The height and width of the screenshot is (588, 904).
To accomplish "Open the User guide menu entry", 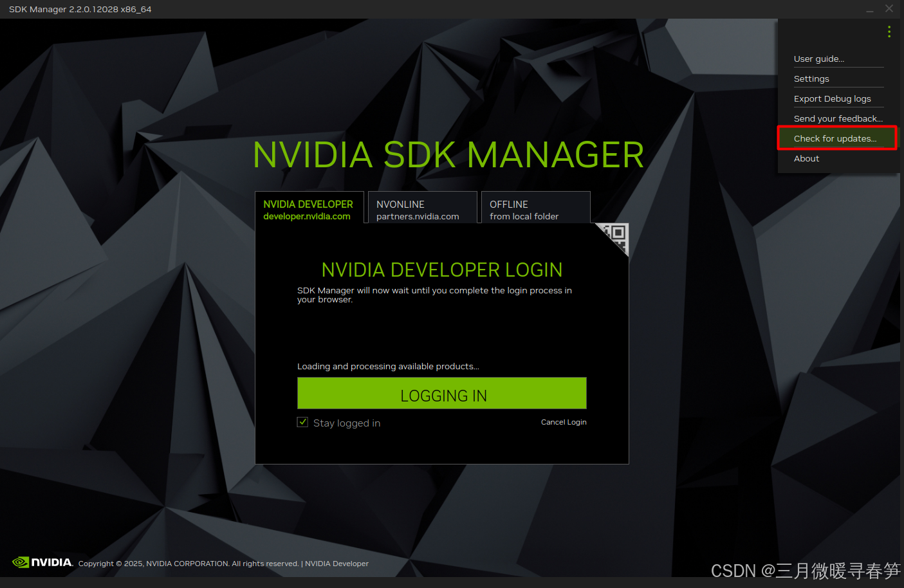I will tap(819, 59).
